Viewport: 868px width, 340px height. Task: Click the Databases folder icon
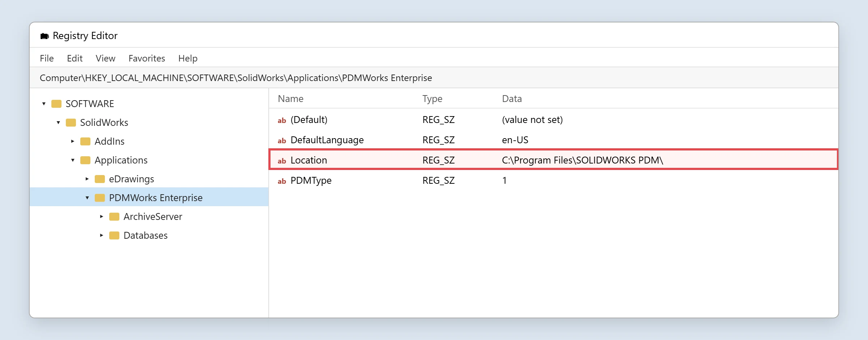click(x=114, y=236)
